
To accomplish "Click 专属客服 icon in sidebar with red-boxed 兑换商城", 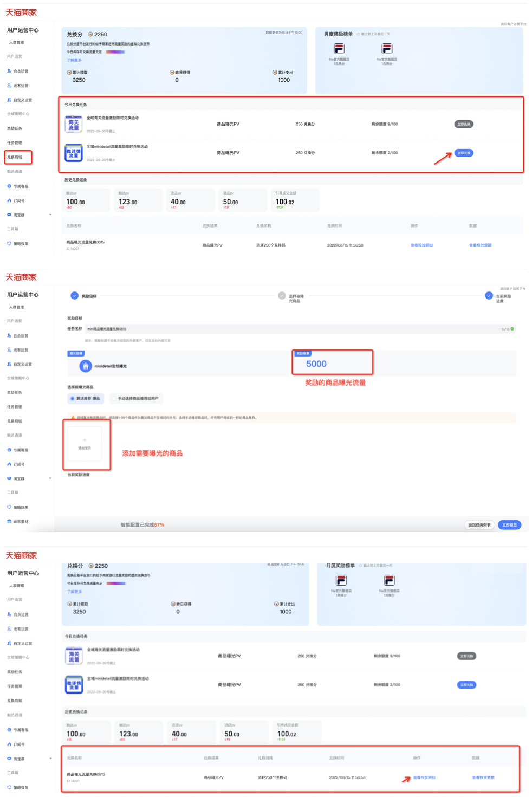I will 9,186.
